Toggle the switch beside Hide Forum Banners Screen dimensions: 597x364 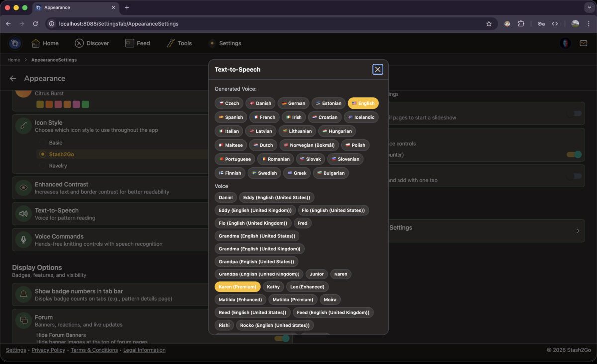[282, 338]
